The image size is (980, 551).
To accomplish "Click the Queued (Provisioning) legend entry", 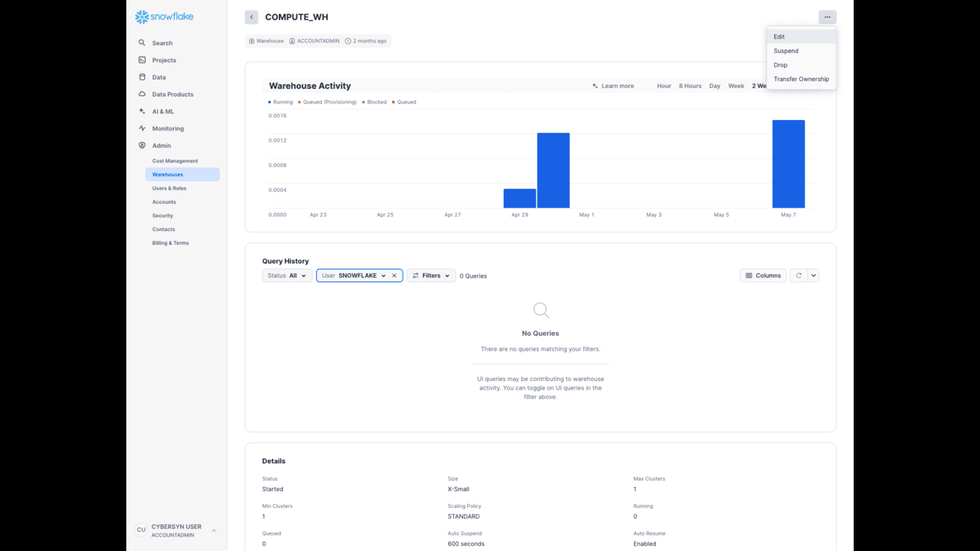I will coord(328,102).
